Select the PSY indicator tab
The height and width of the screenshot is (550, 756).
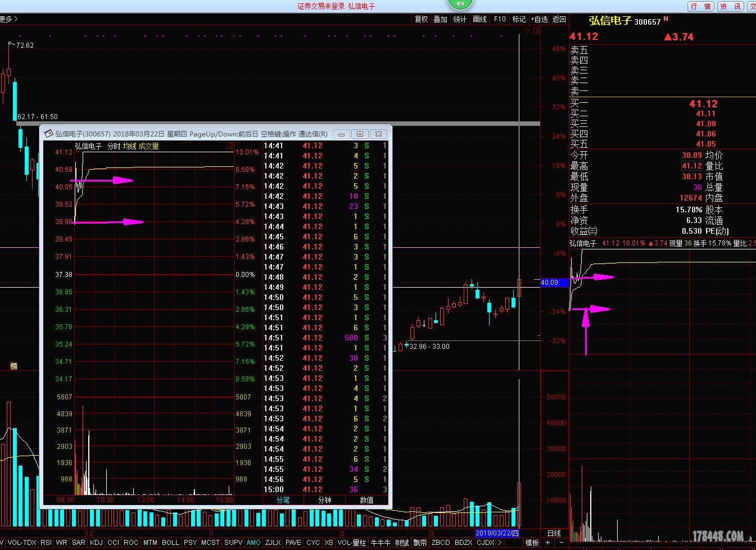(x=191, y=543)
